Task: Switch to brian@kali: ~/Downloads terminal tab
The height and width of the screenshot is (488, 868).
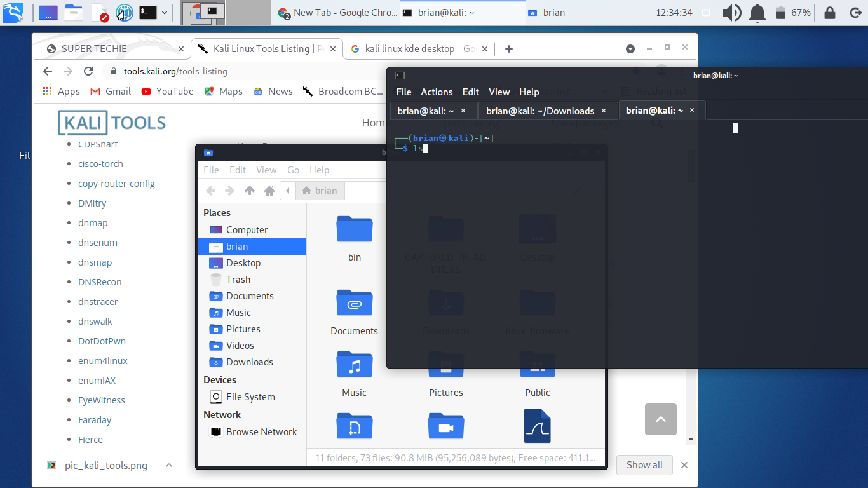Action: click(x=548, y=111)
